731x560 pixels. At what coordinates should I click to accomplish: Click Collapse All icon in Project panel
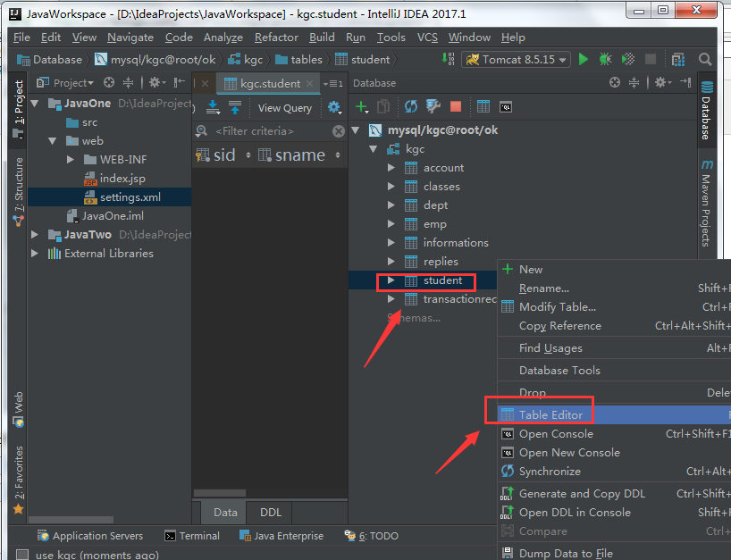click(x=128, y=83)
